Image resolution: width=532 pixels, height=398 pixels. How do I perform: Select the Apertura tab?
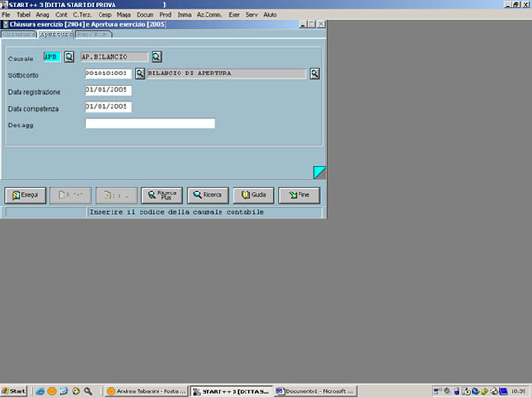pos(56,34)
